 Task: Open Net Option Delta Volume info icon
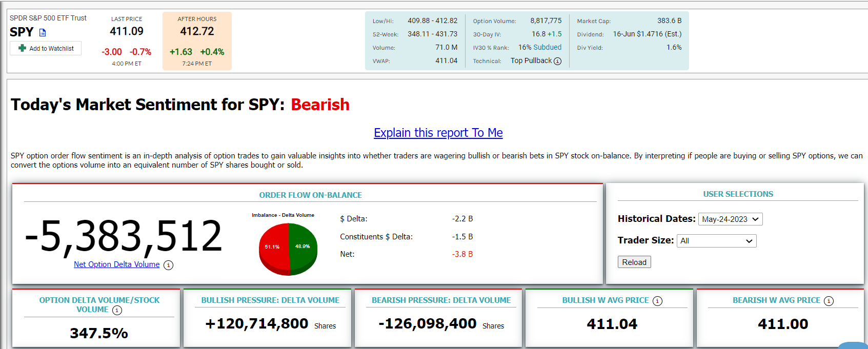[168, 265]
